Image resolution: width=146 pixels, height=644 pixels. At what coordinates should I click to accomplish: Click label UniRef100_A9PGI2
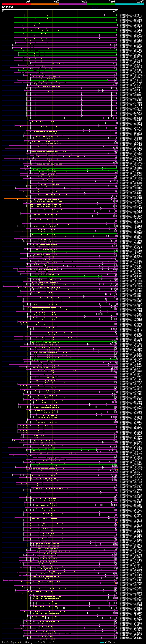pyautogui.click(x=131, y=57)
